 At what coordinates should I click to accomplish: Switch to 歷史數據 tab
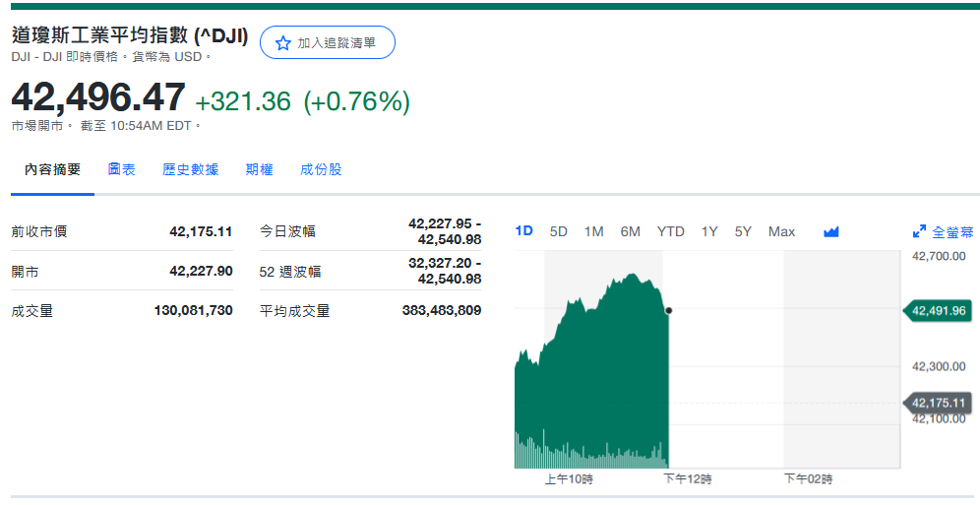click(191, 169)
